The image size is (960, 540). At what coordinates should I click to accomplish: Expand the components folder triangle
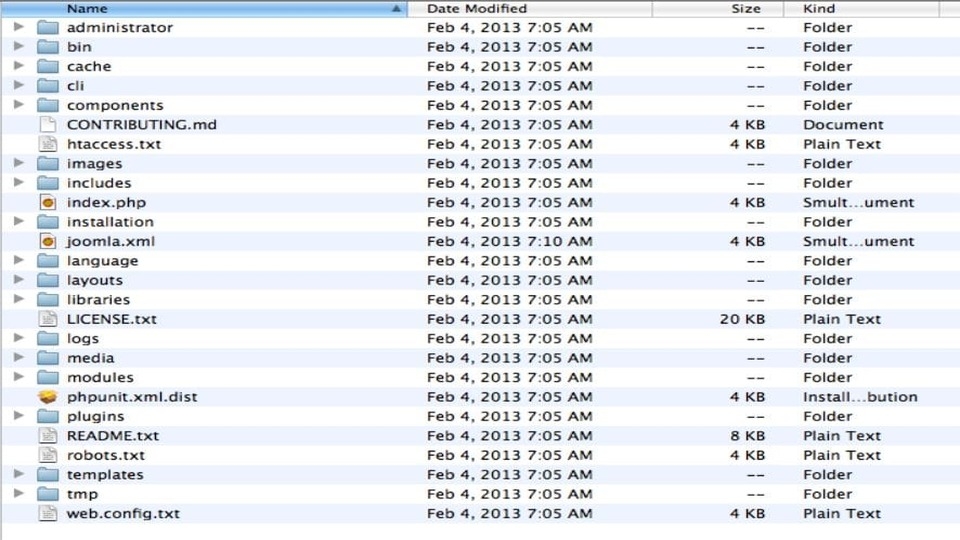(x=19, y=105)
